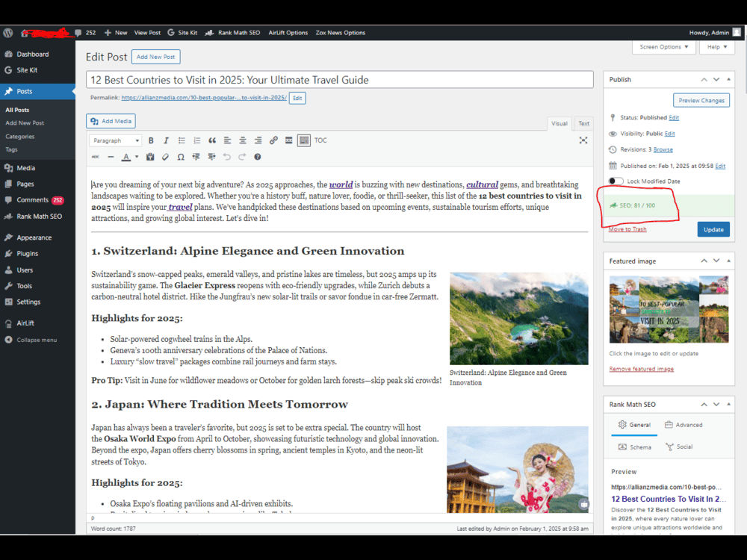Move Publish box down
This screenshot has height=560, width=747.
coord(716,80)
